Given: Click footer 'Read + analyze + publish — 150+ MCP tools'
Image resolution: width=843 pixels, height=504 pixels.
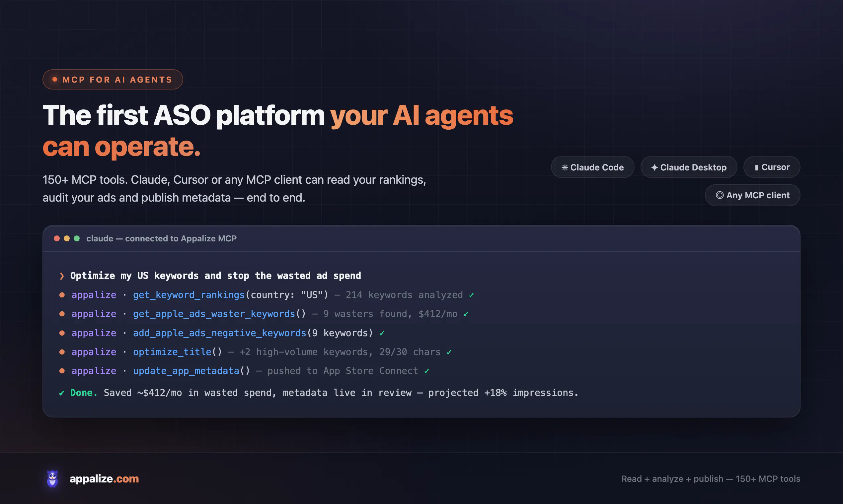Looking at the screenshot, I should tap(711, 479).
